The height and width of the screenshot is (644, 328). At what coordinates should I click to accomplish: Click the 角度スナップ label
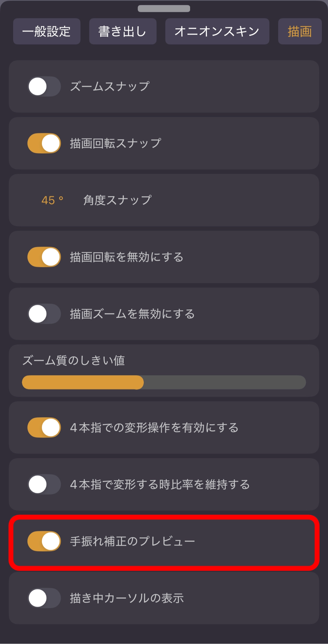point(117,200)
